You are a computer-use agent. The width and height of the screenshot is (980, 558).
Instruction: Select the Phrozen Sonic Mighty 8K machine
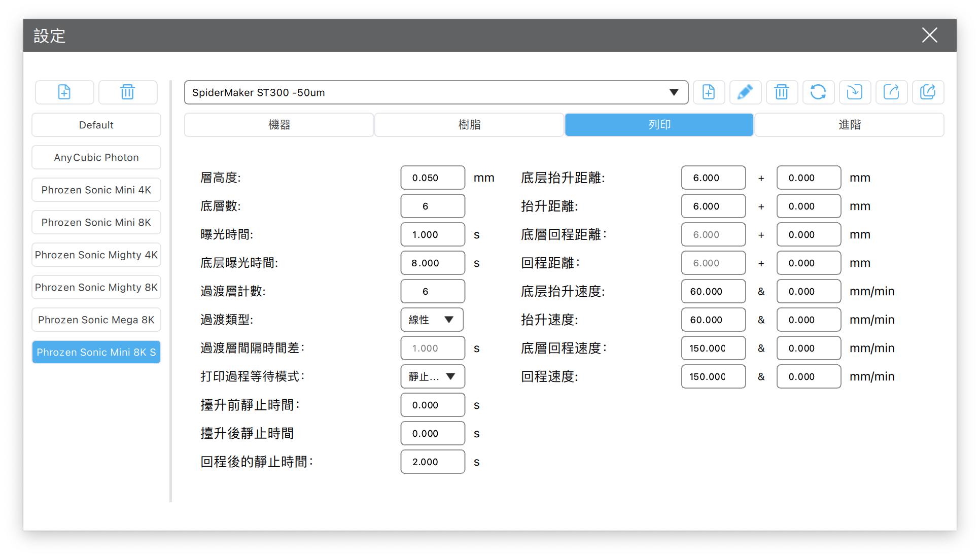point(96,287)
